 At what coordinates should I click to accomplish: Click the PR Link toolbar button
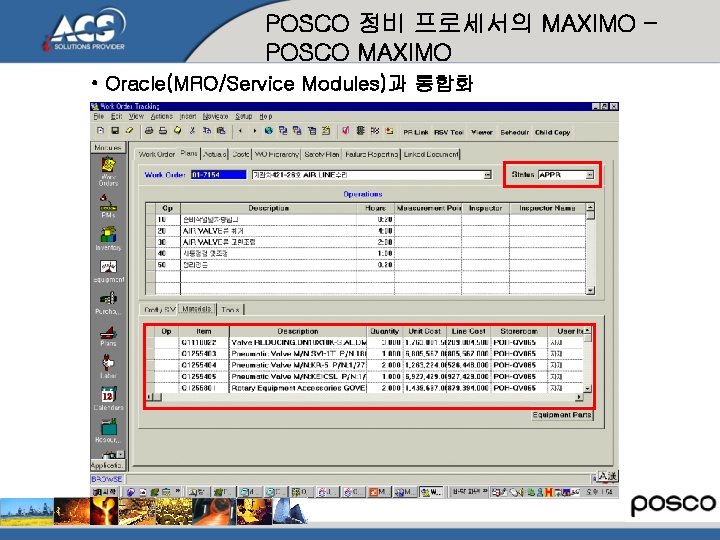pyautogui.click(x=416, y=132)
